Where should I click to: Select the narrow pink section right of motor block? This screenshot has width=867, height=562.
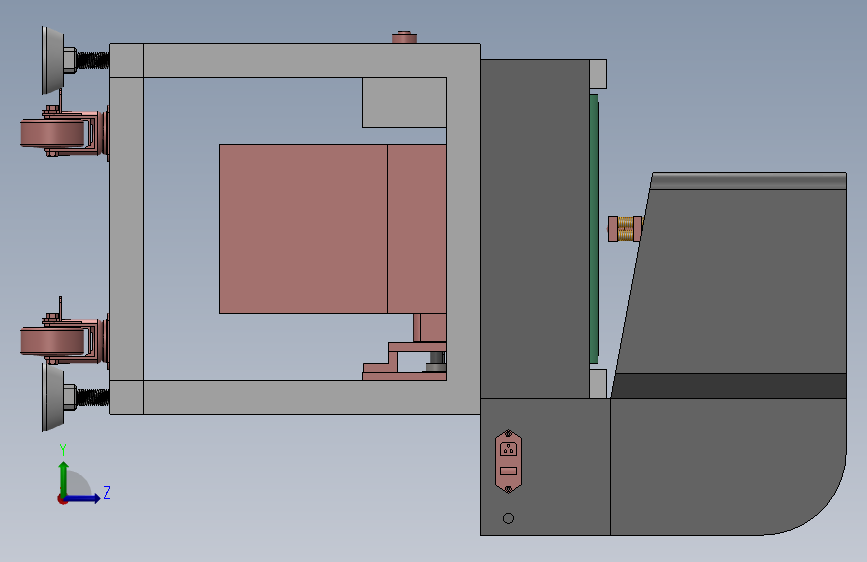click(x=417, y=229)
